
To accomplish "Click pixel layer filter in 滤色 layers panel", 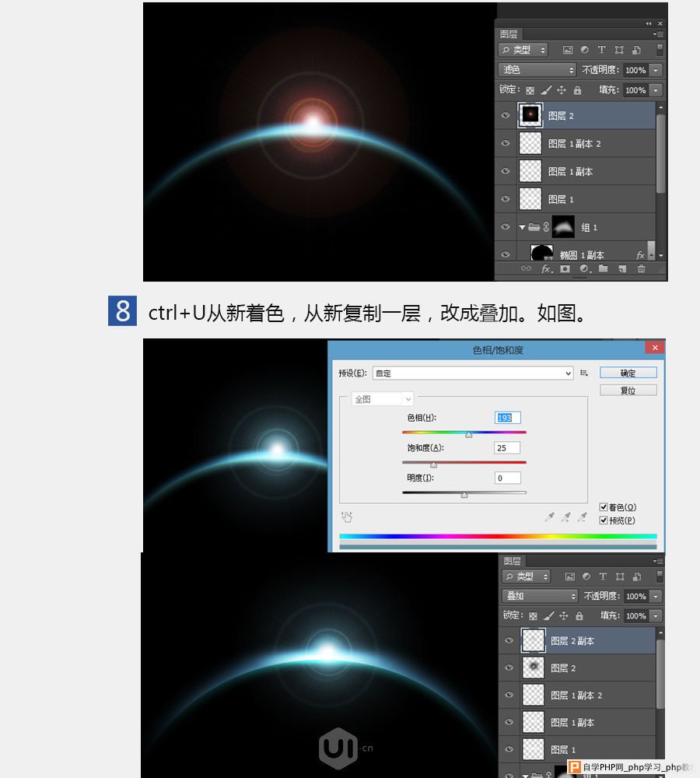I will [568, 50].
